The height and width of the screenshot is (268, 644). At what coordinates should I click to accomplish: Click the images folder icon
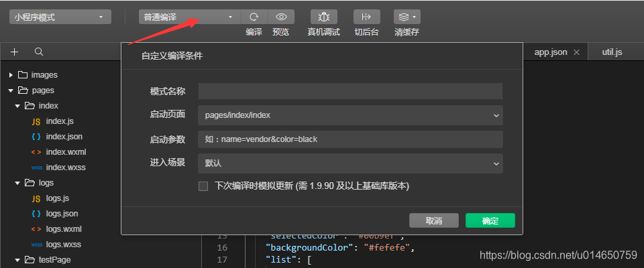[x=23, y=75]
